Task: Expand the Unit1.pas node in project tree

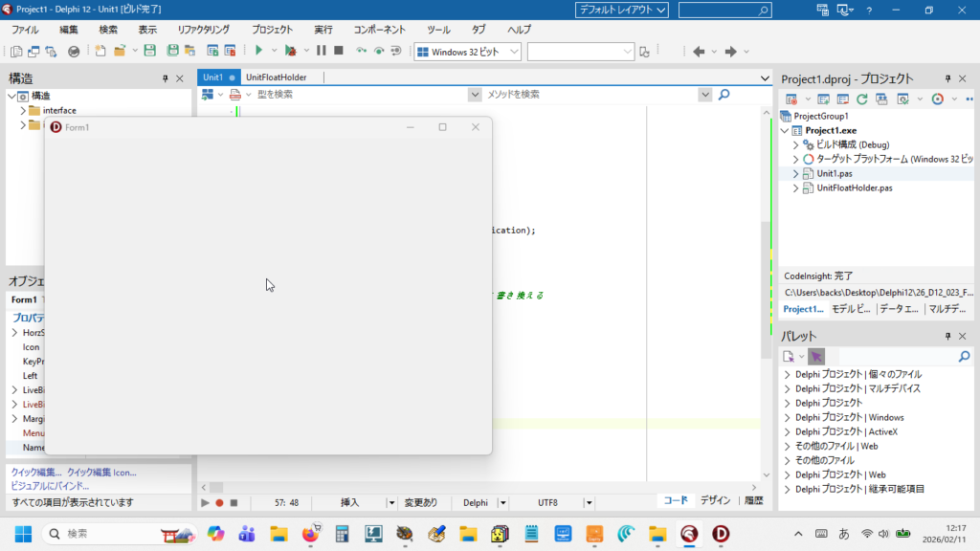Action: pos(795,173)
